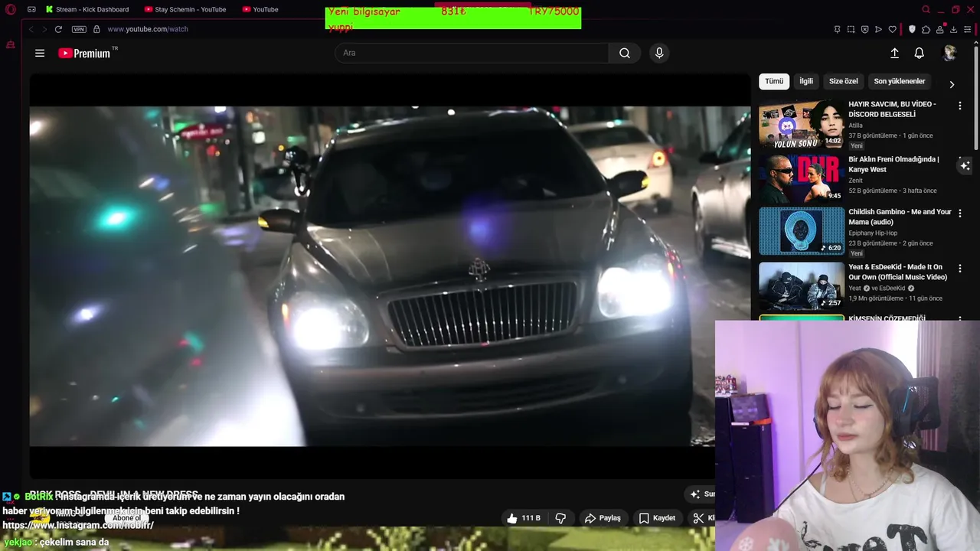Add page to bookmarks heart icon

click(892, 29)
